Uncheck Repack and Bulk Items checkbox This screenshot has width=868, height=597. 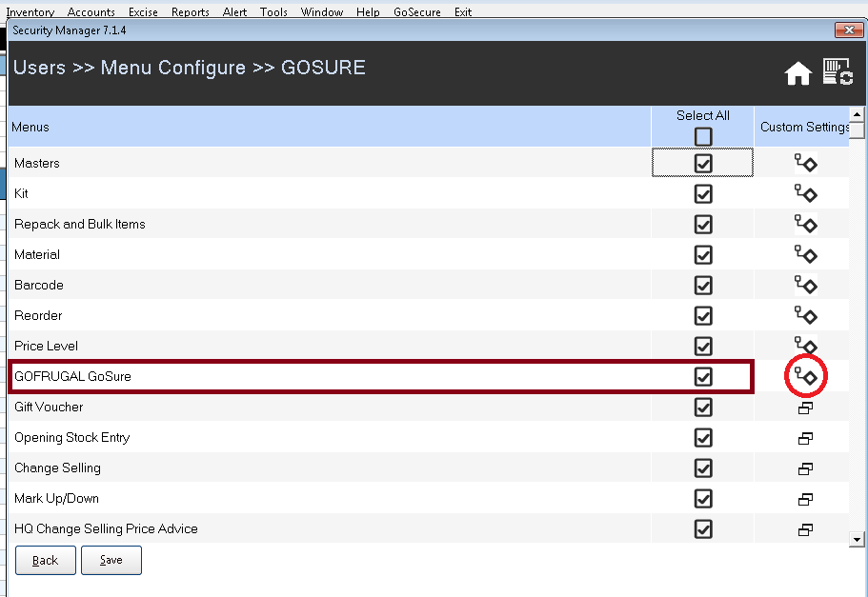(703, 224)
